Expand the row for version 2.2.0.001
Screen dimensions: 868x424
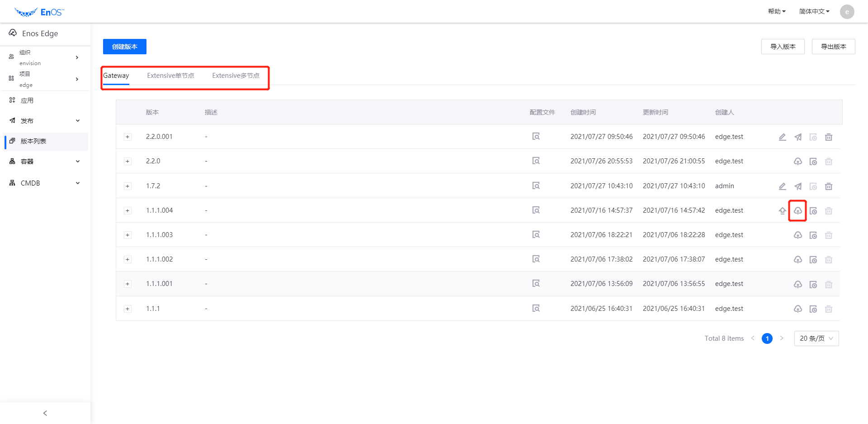[127, 137]
